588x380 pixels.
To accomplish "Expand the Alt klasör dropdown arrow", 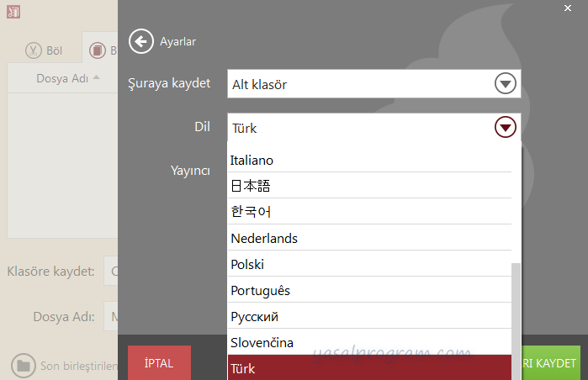I will (505, 84).
